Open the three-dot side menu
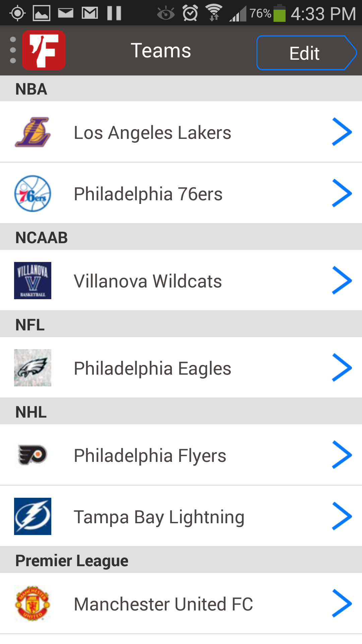This screenshot has height=644, width=362. [x=13, y=50]
